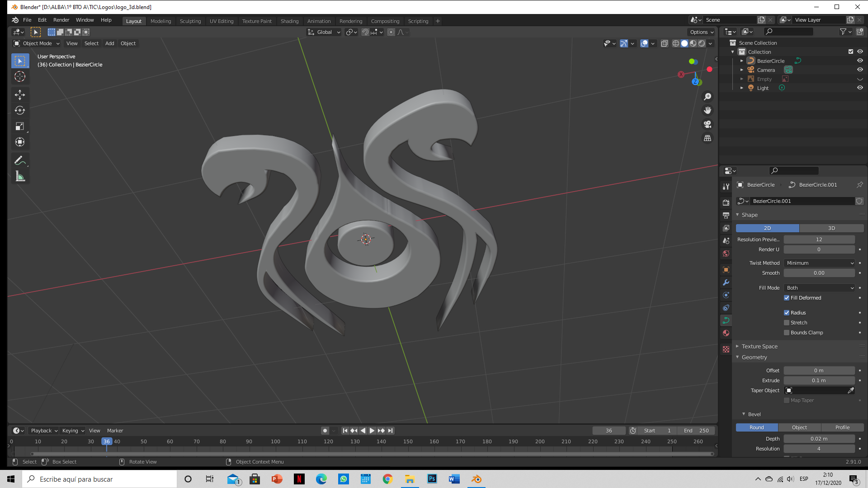Toggle camera view in viewport
The width and height of the screenshot is (868, 488).
[708, 124]
